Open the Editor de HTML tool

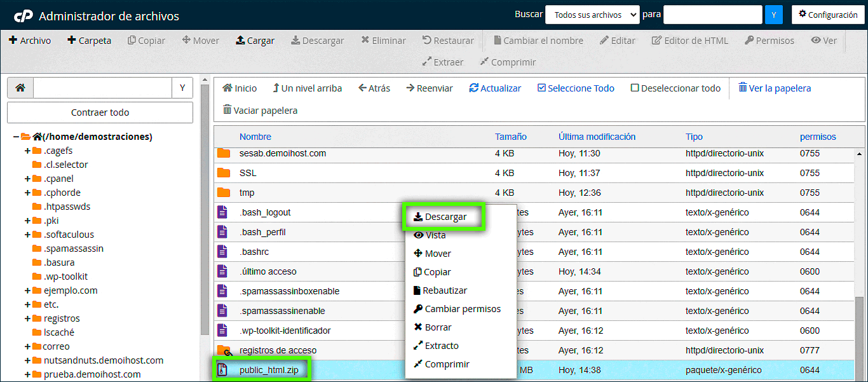click(x=689, y=39)
